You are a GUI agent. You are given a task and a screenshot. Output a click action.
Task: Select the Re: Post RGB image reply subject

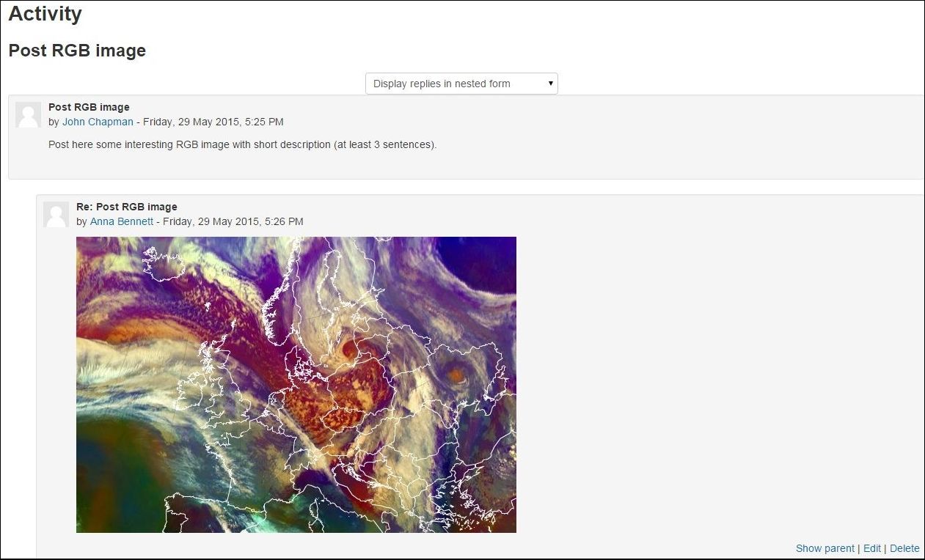click(x=127, y=207)
